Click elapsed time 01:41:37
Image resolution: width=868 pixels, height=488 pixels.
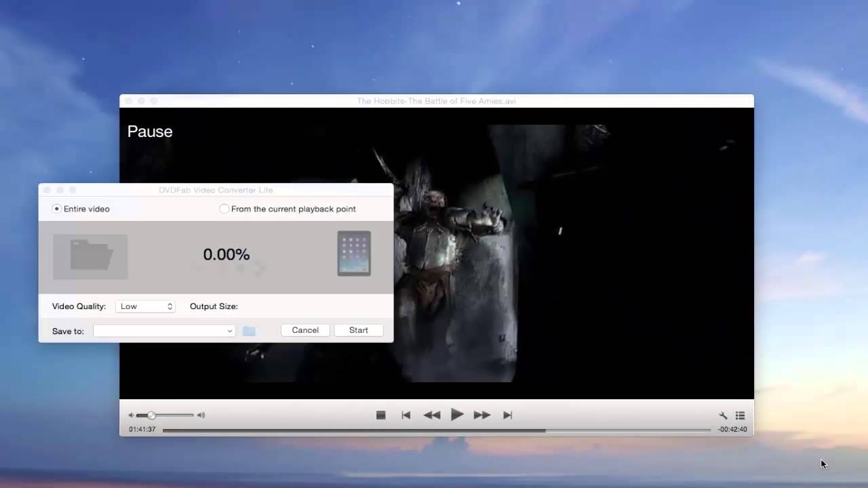(142, 430)
